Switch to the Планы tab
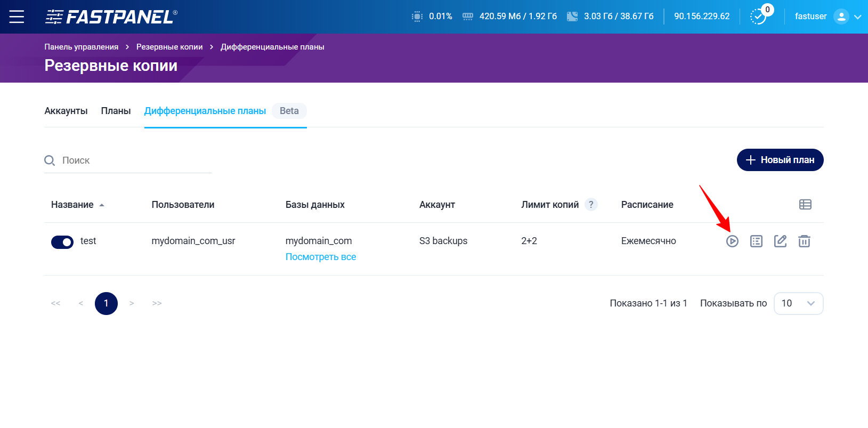The image size is (868, 428). [116, 111]
